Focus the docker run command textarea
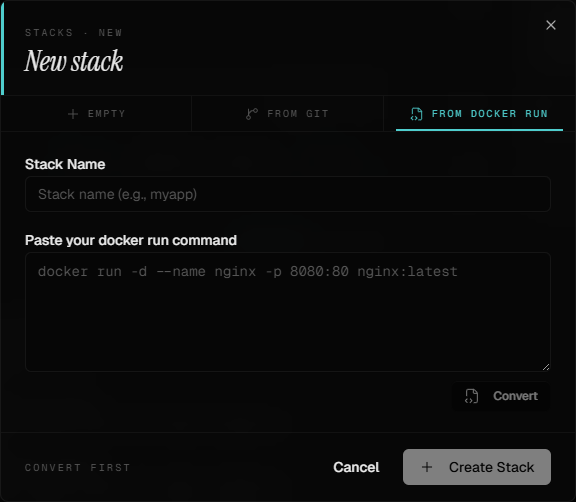This screenshot has width=576, height=502. (288, 312)
